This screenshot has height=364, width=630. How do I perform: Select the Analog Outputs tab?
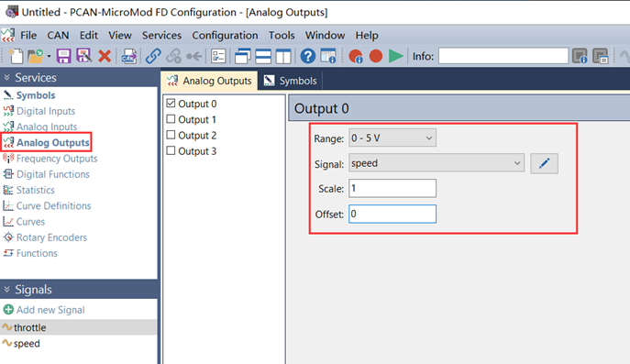(x=209, y=81)
